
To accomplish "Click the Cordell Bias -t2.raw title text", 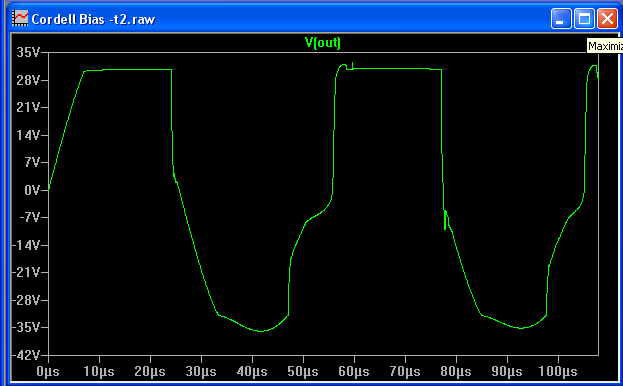I will pyautogui.click(x=93, y=19).
